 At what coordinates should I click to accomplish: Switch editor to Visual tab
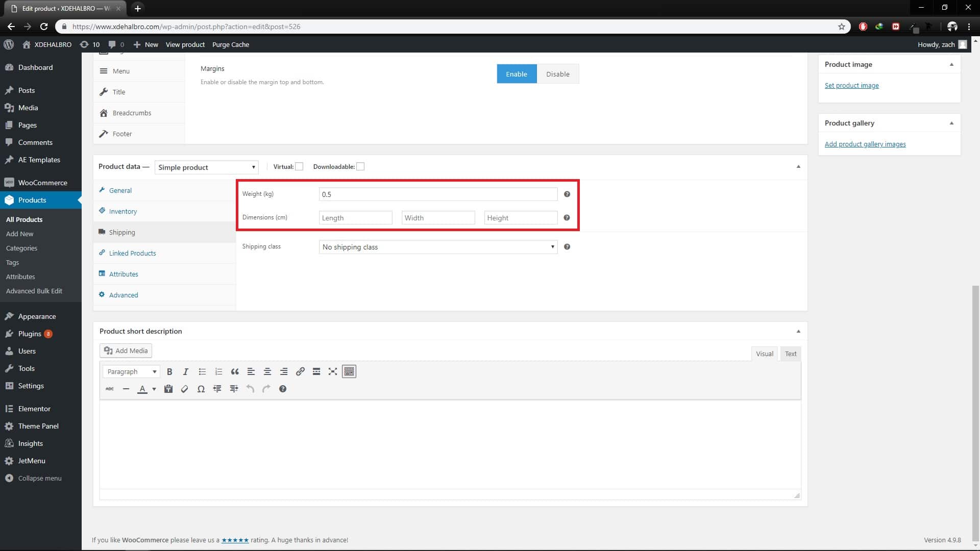(x=764, y=354)
